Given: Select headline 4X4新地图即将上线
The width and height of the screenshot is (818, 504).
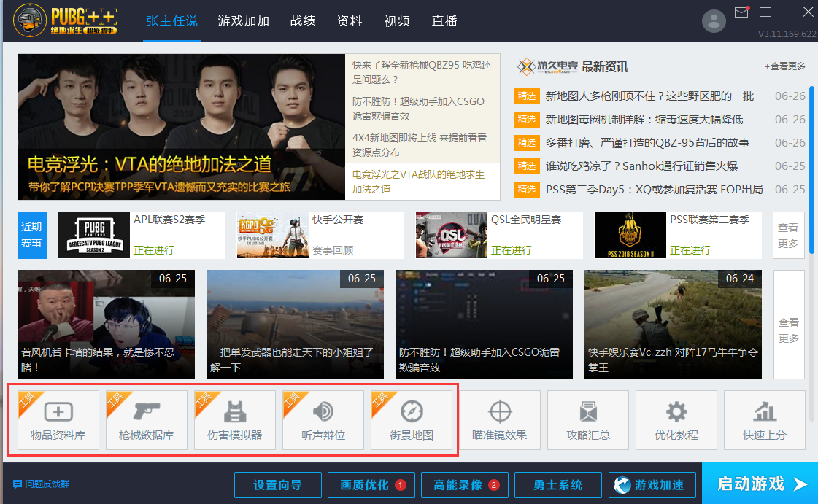Looking at the screenshot, I should [x=422, y=145].
